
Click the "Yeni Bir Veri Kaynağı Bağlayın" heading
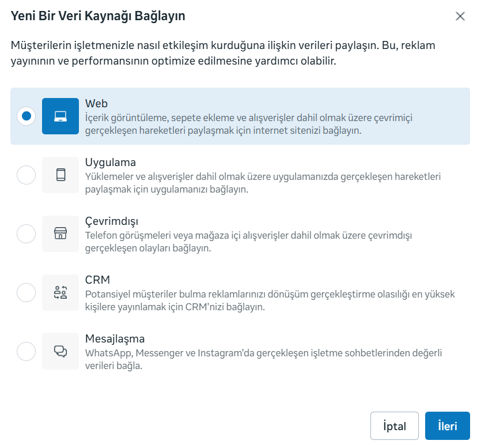tap(98, 16)
